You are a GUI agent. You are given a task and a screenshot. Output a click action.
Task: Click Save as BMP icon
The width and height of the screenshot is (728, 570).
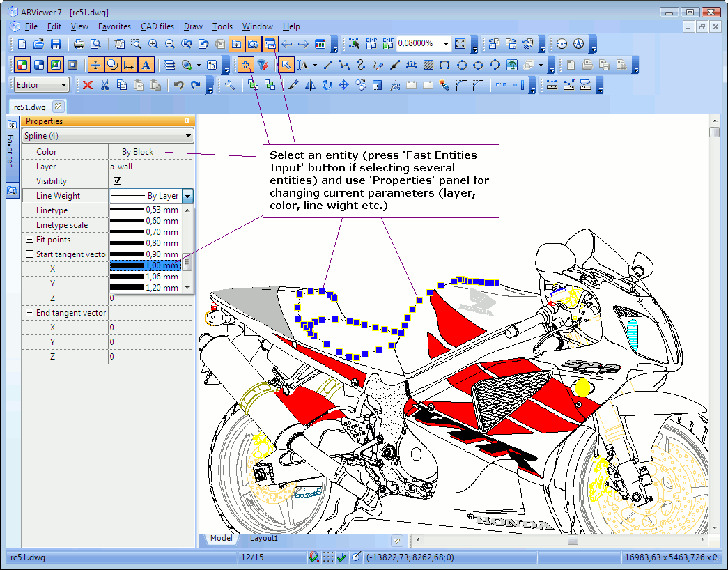point(371,44)
